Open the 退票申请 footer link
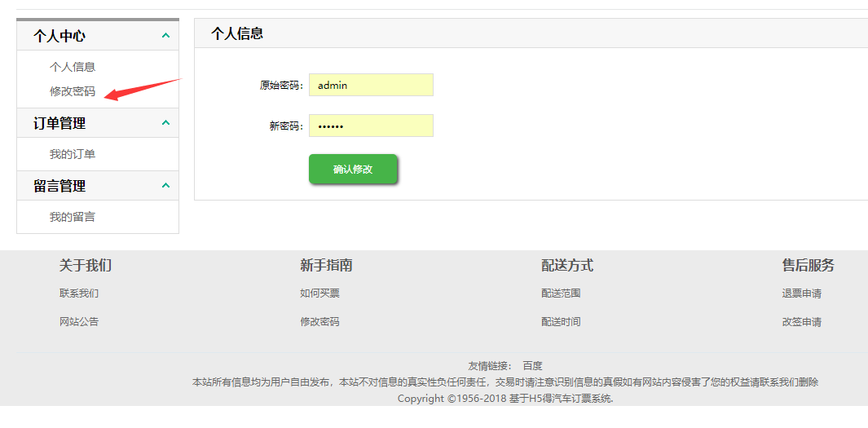This screenshot has width=868, height=428. (x=801, y=293)
